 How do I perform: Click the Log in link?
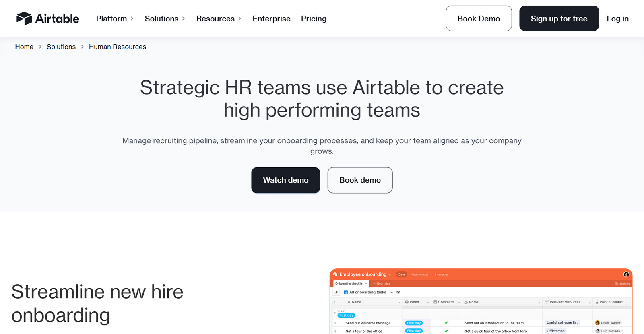point(617,19)
